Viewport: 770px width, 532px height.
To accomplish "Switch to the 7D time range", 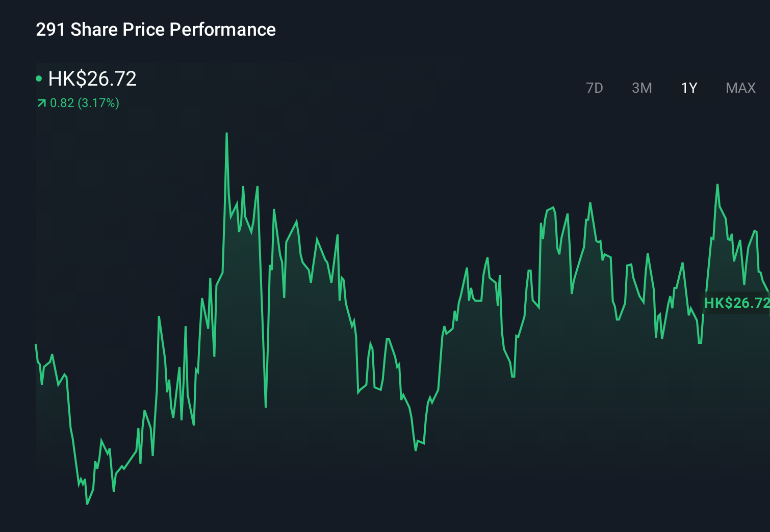I will tap(595, 88).
